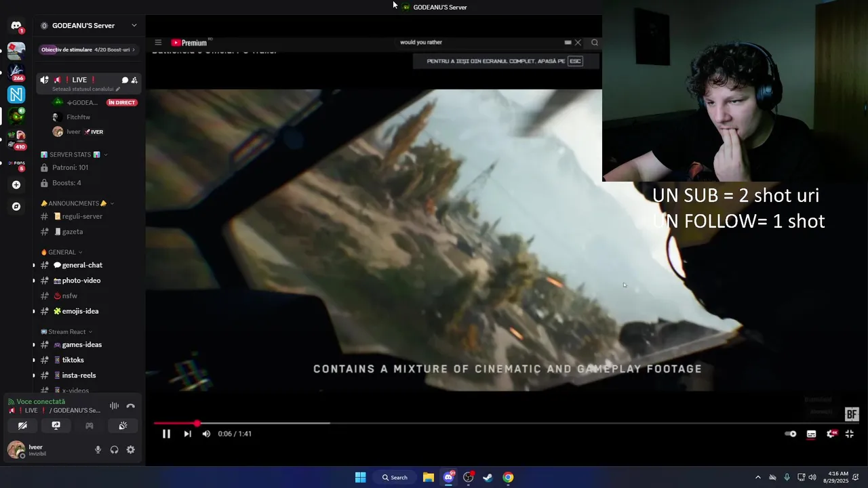
Task: Open Google Chrome from the taskbar
Action: click(508, 477)
